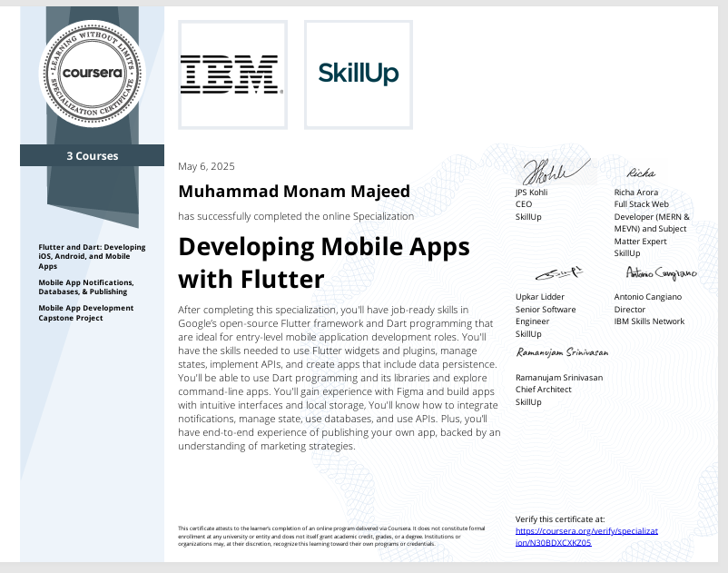728x573 pixels.
Task: Click 'Verify this certificate at:' label
Action: point(560,519)
